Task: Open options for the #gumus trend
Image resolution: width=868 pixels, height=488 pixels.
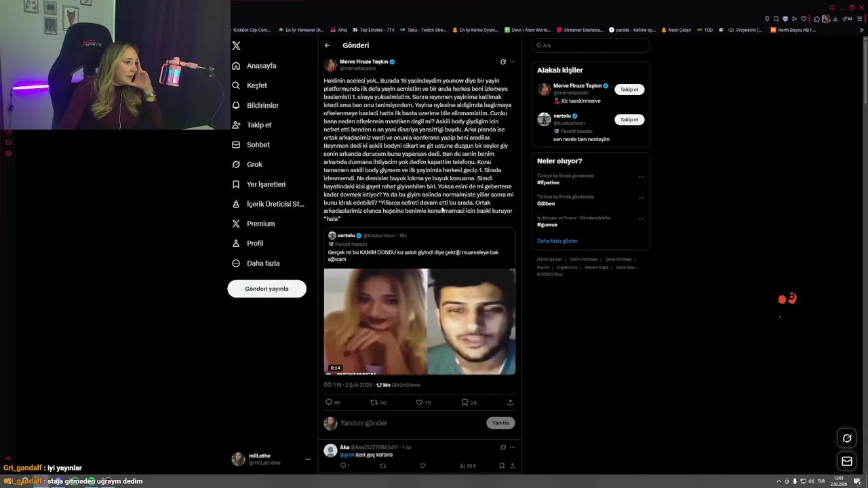Action: [x=641, y=219]
